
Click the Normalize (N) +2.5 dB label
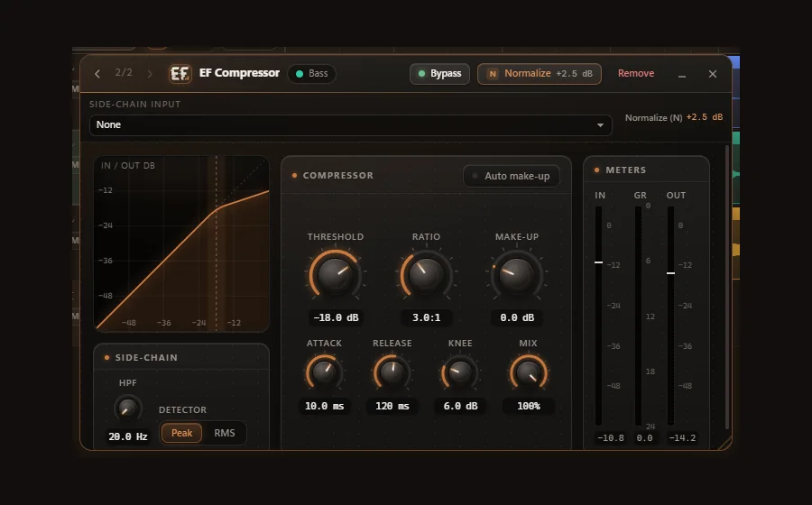[674, 117]
